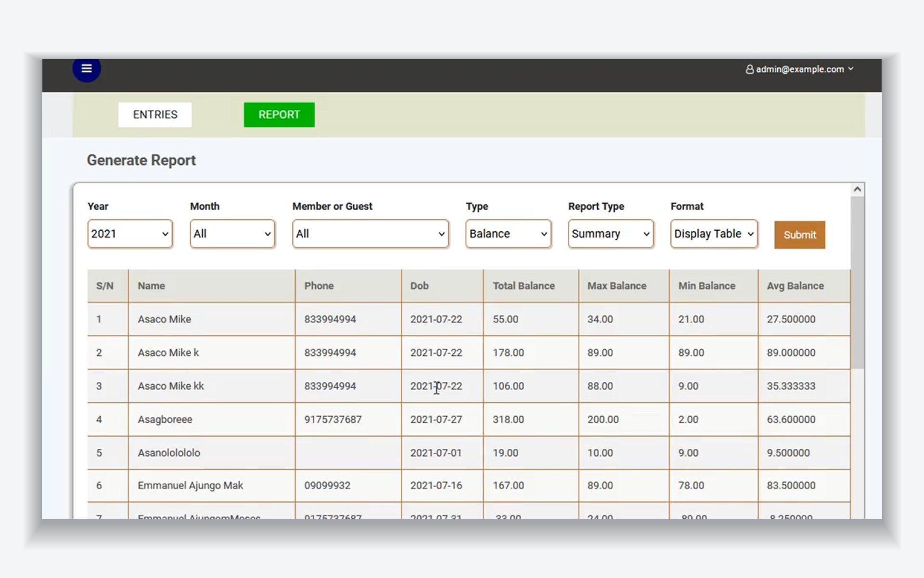Click the avg balance 35.333333
Image resolution: width=924 pixels, height=578 pixels.
(791, 386)
